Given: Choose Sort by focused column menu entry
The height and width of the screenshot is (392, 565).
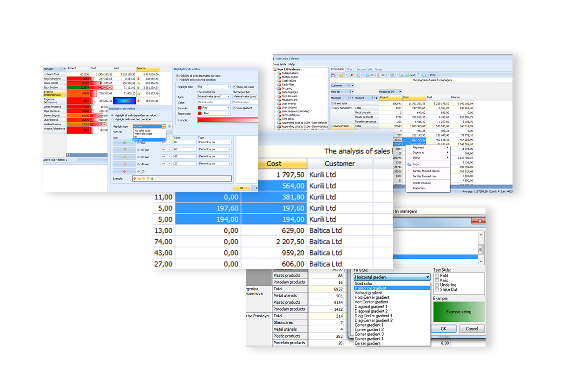Looking at the screenshot, I should [426, 171].
